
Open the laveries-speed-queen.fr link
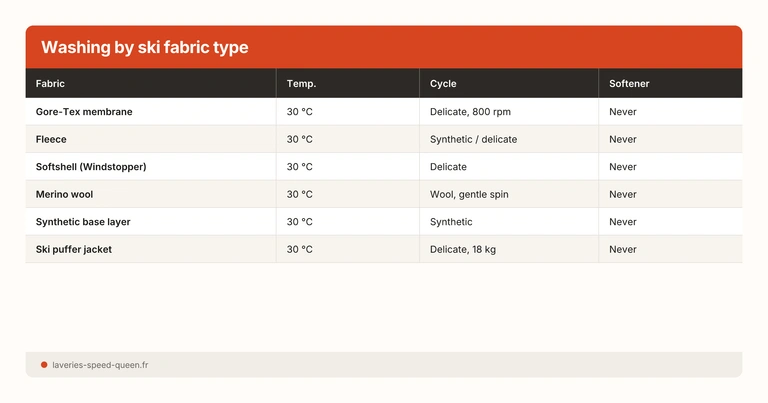coord(100,365)
